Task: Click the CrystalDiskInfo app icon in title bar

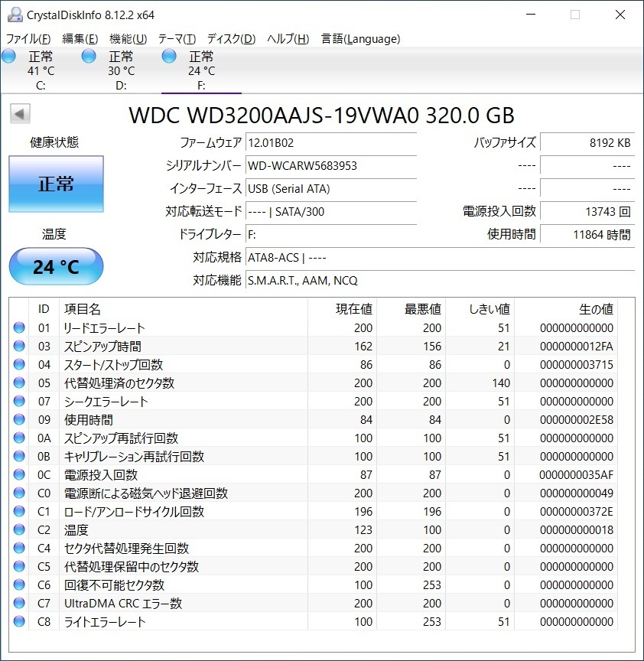Action: [15, 15]
